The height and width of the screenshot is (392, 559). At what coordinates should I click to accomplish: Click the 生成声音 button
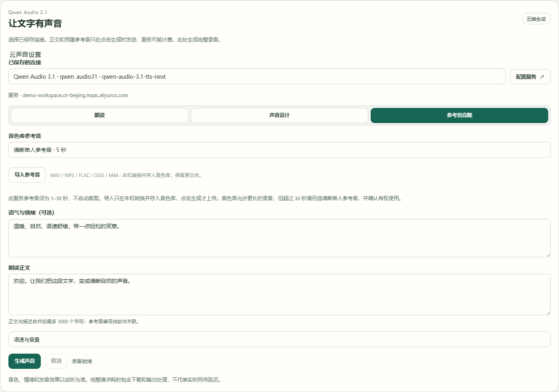click(25, 361)
